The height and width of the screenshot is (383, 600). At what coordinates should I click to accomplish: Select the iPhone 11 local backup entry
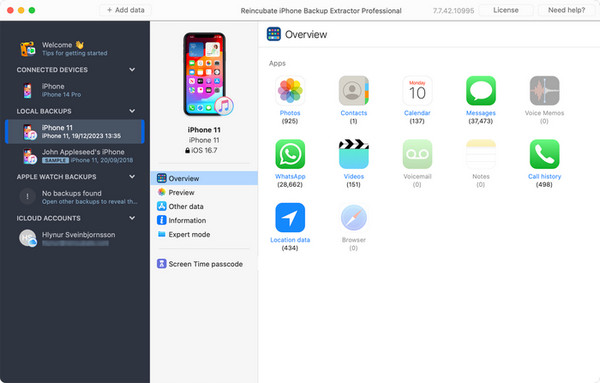[75, 132]
